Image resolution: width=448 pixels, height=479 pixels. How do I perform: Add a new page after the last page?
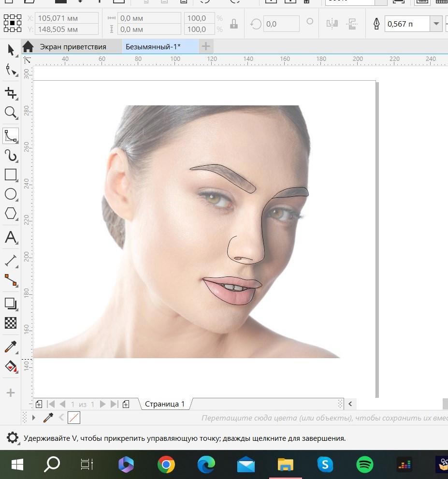126,404
